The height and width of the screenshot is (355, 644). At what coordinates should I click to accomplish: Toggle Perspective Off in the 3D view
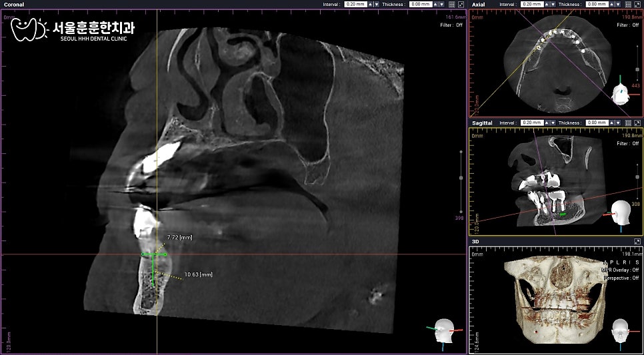[x=621, y=278]
